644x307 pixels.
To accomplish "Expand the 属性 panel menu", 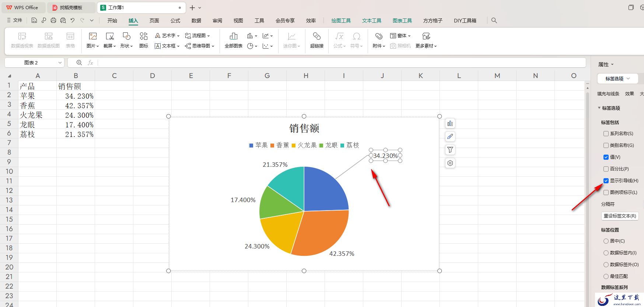I will tap(606, 64).
